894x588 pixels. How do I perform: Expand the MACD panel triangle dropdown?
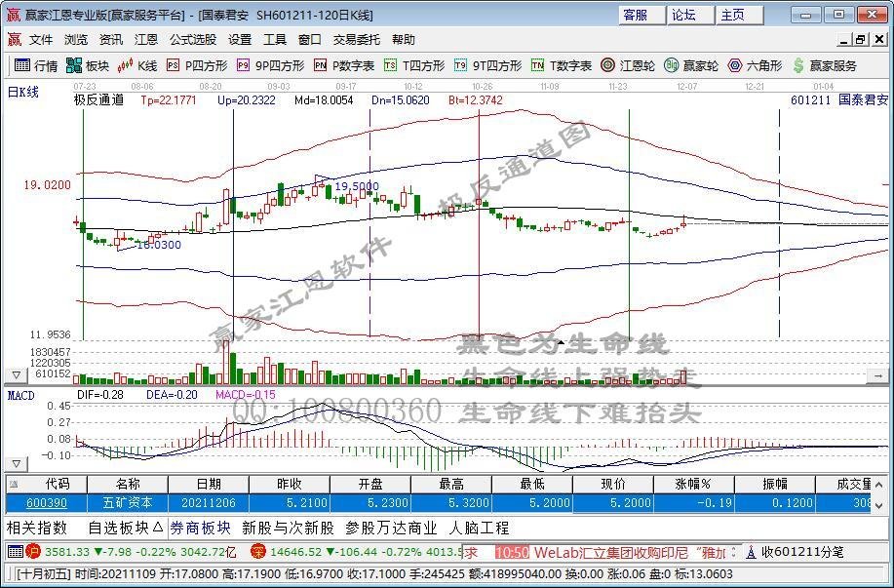[16, 463]
